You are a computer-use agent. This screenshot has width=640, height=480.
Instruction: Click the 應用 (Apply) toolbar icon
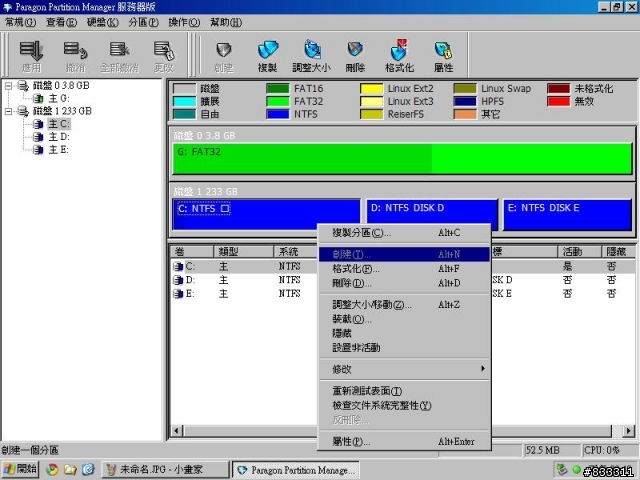point(31,51)
